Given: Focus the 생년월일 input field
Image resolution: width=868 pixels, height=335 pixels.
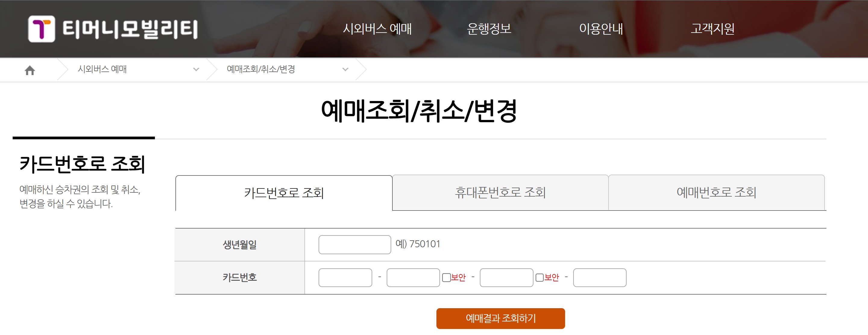Looking at the screenshot, I should pos(354,245).
